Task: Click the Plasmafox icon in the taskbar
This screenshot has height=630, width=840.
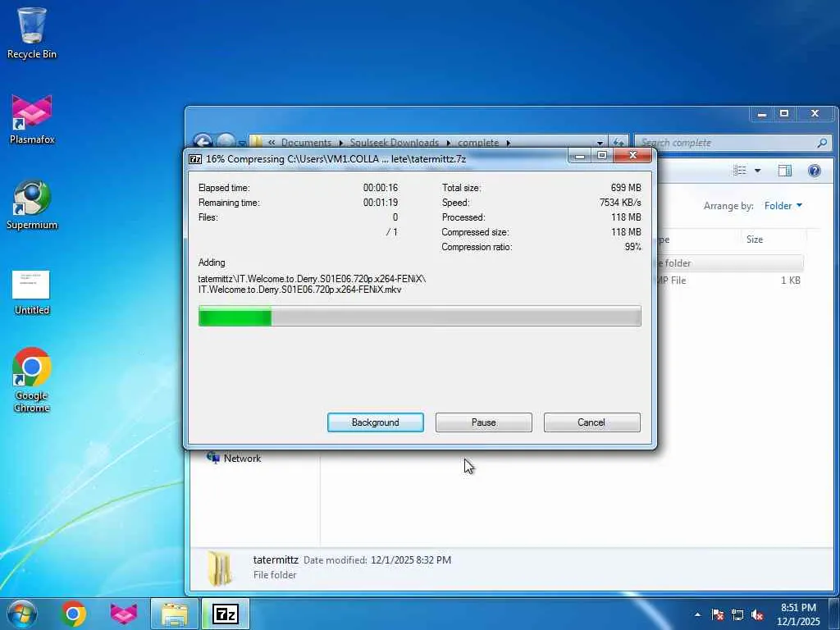Action: point(124,614)
